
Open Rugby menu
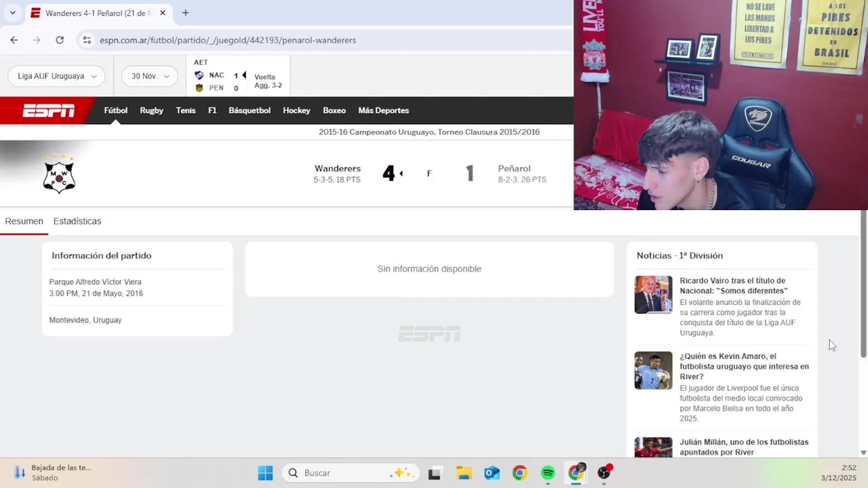[151, 110]
